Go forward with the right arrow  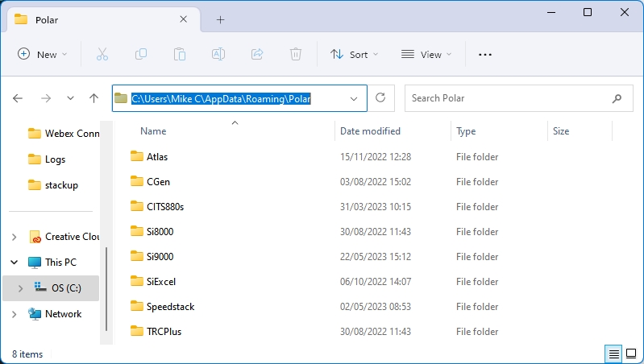pos(46,98)
